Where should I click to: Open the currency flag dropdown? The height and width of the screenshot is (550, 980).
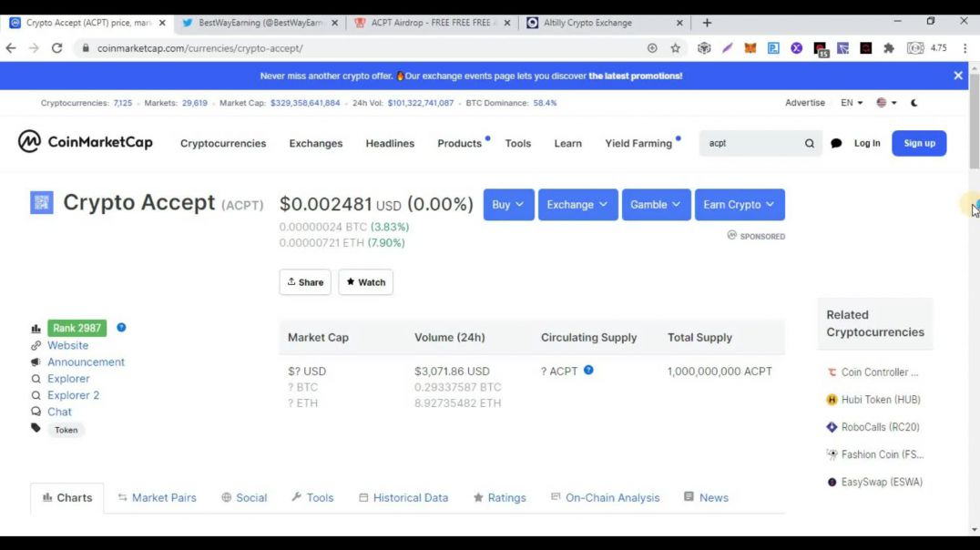tap(886, 103)
